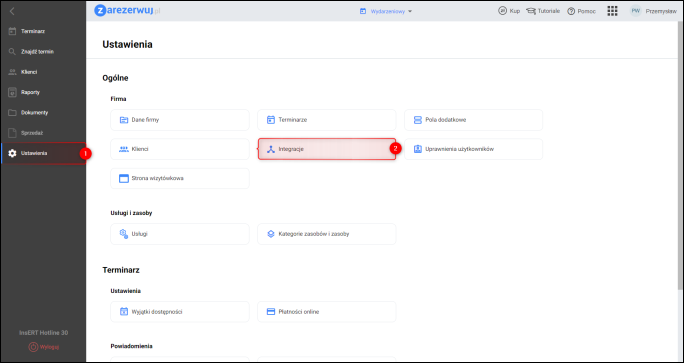The height and width of the screenshot is (363, 684).
Task: Click the Kup coin icon
Action: coord(502,11)
